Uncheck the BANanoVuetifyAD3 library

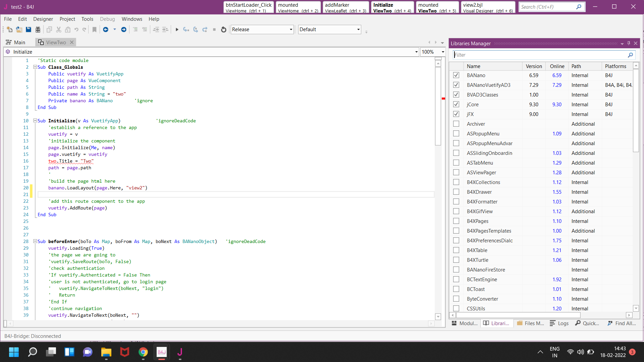456,85
